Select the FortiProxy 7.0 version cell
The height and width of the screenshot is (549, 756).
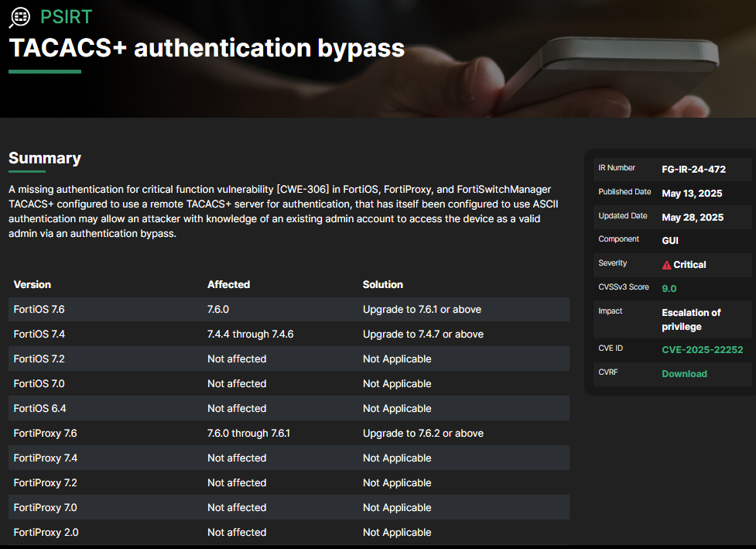coord(46,507)
